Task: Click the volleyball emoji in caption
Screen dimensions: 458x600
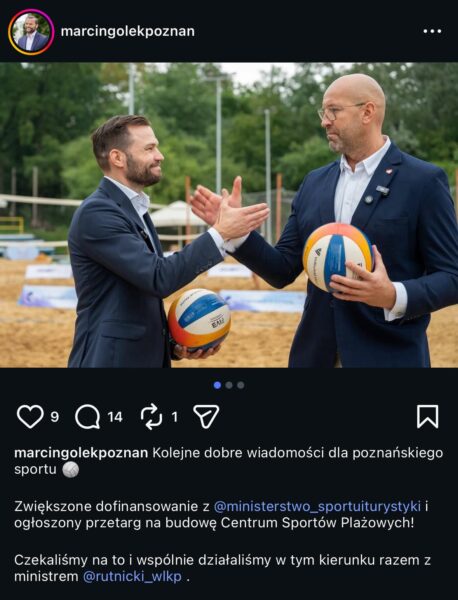Action: pyautogui.click(x=70, y=470)
